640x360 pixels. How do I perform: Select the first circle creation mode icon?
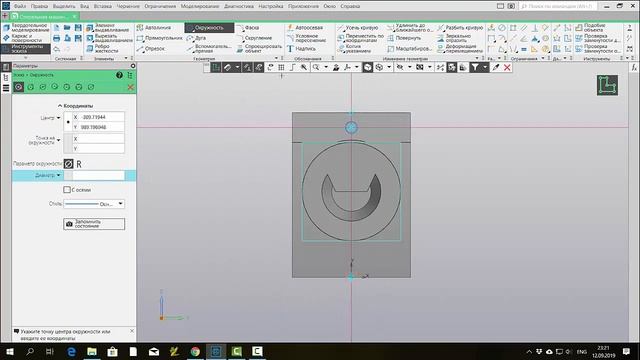pos(18,87)
